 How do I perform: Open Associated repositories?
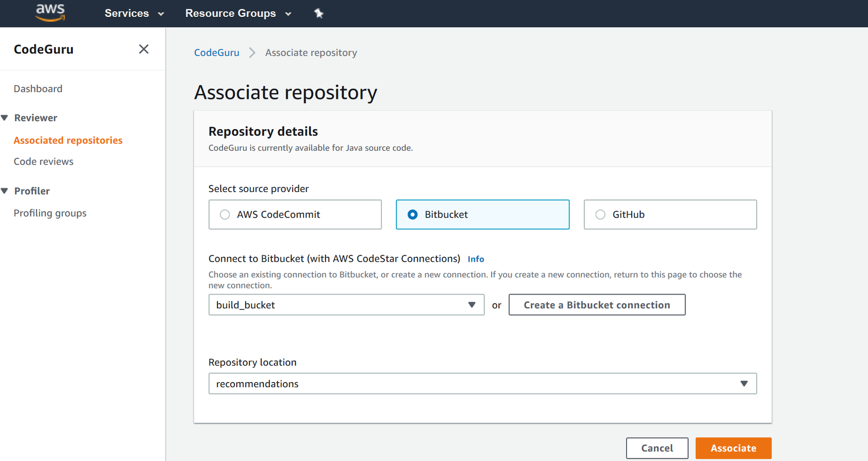pyautogui.click(x=68, y=140)
